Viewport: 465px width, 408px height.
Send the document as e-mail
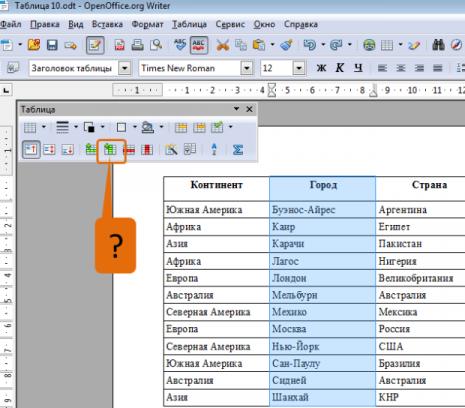(x=71, y=45)
